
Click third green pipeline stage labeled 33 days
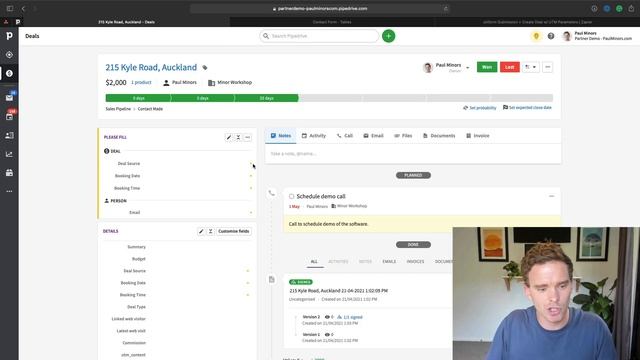point(267,98)
